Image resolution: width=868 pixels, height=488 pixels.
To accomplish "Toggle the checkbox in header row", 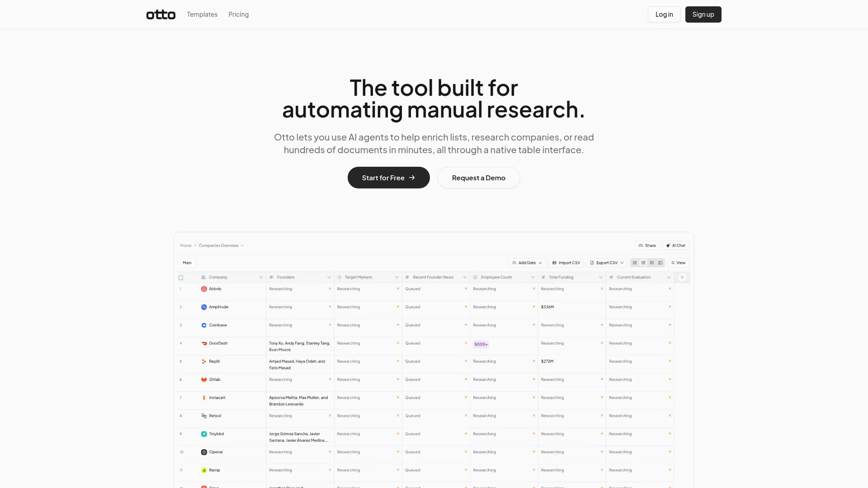I will point(181,277).
